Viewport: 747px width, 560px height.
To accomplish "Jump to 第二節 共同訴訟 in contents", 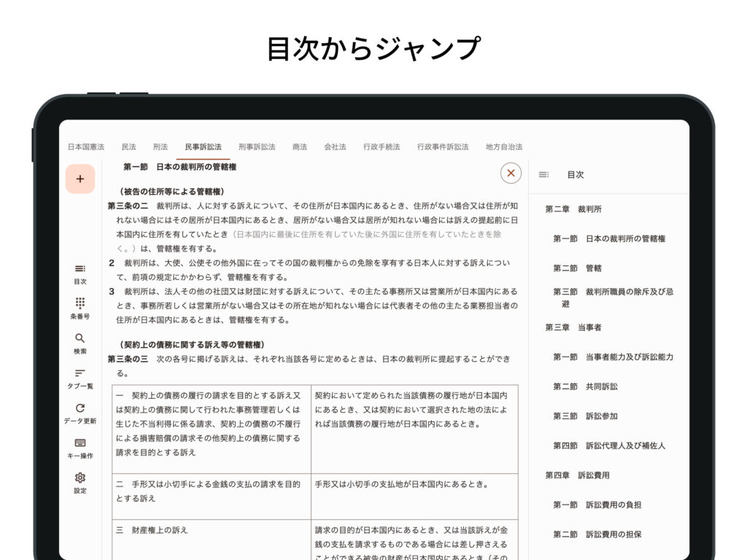I will click(585, 386).
